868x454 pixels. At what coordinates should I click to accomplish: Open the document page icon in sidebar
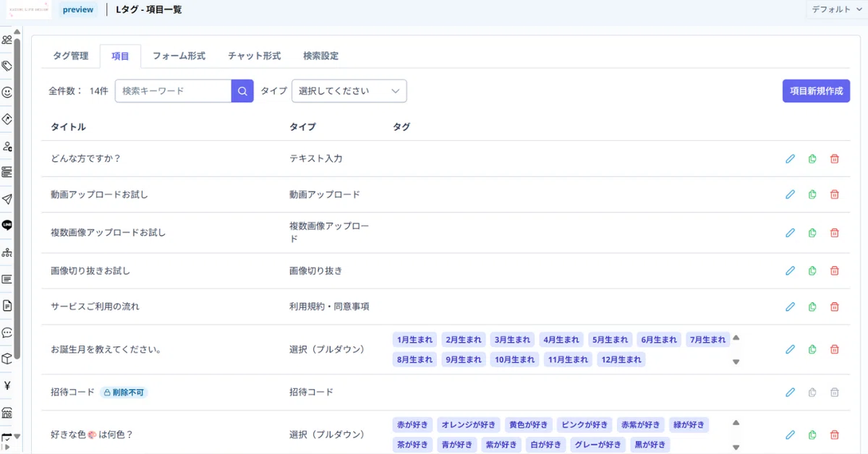[x=7, y=305]
